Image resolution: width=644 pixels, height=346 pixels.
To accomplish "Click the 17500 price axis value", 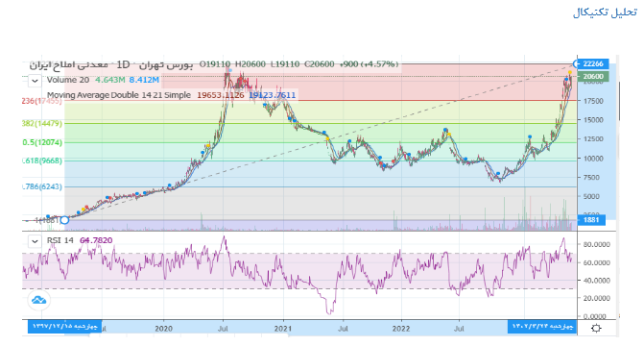I will pyautogui.click(x=593, y=101).
